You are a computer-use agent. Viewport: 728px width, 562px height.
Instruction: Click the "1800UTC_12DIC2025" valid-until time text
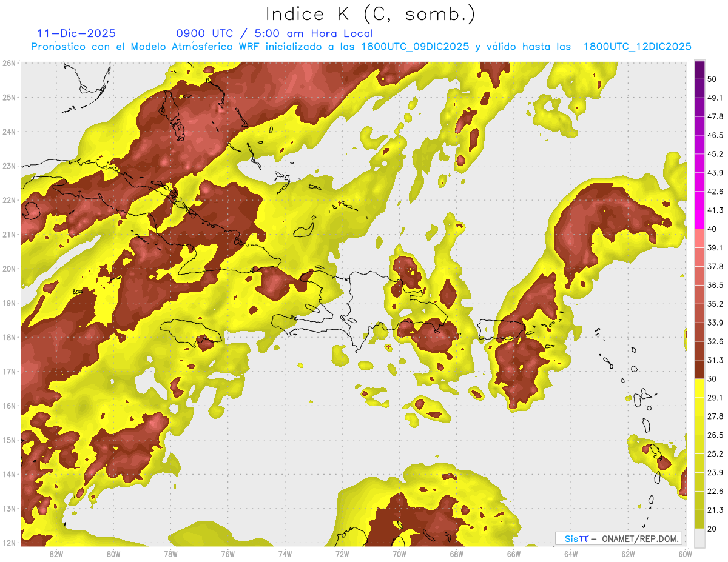click(637, 47)
